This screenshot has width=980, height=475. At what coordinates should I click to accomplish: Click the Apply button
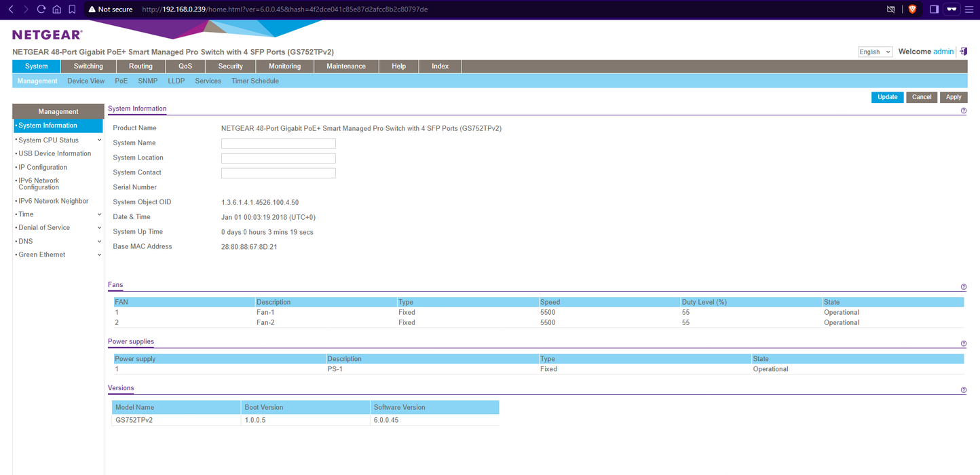954,97
